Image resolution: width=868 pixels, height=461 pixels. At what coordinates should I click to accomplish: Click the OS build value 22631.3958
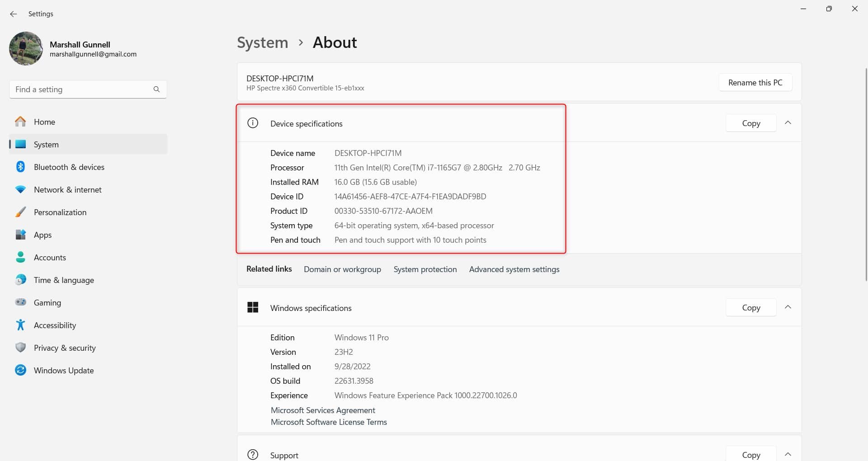pos(354,381)
